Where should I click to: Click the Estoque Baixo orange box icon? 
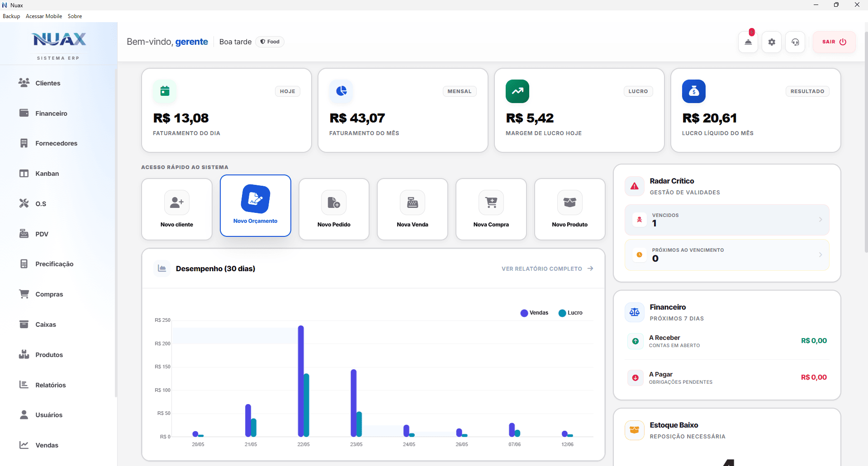click(635, 430)
